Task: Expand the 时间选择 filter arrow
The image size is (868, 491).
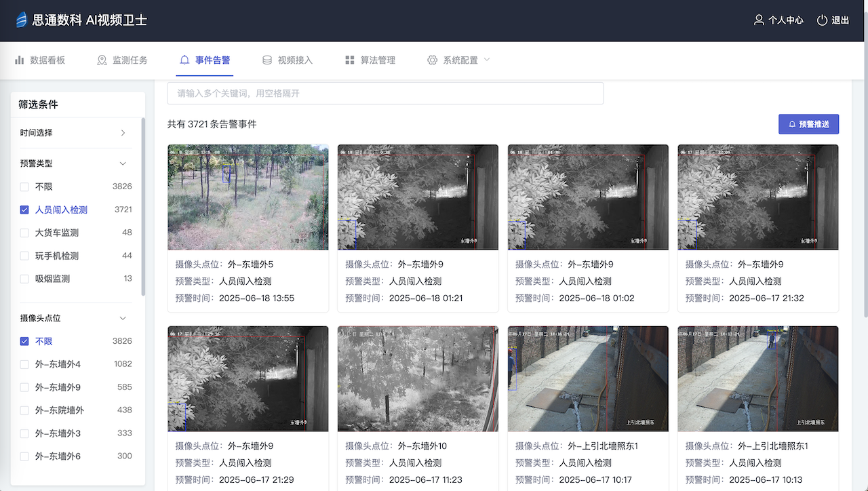Action: [x=123, y=133]
